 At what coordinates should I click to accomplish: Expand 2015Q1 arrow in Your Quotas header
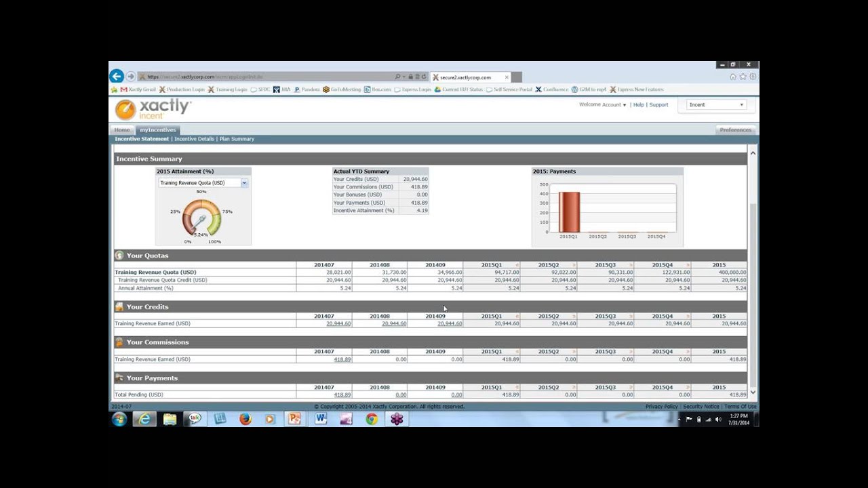click(517, 265)
